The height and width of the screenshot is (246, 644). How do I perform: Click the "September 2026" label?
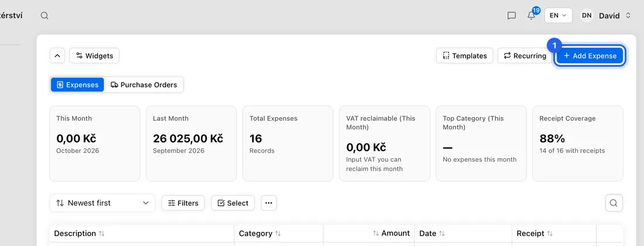(x=179, y=151)
